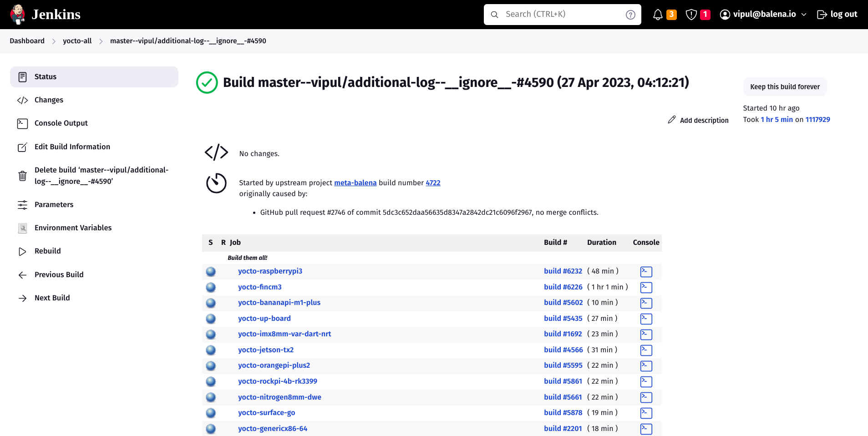Click the Environment Variables sidebar icon
Viewport: 868px width, 436px height.
coord(22,228)
